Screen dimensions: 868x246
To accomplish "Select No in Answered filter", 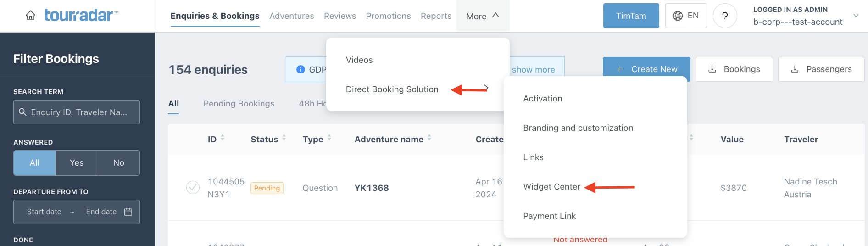I will [119, 163].
